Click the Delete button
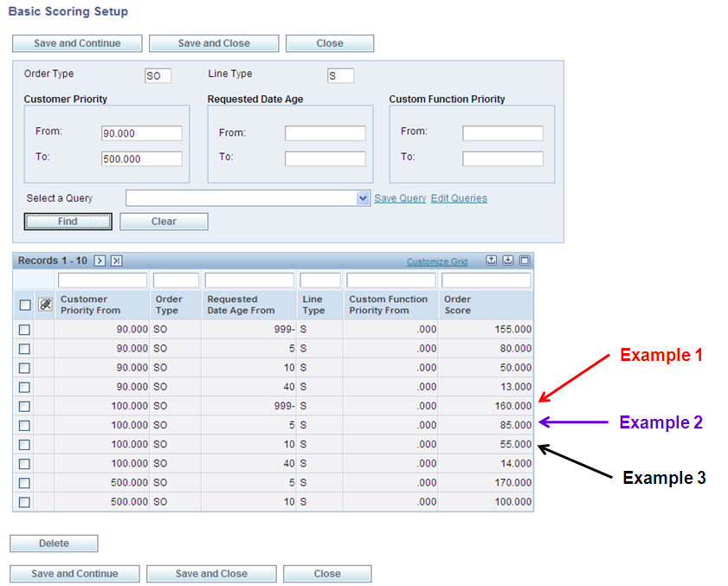The image size is (728, 586). pos(54,544)
